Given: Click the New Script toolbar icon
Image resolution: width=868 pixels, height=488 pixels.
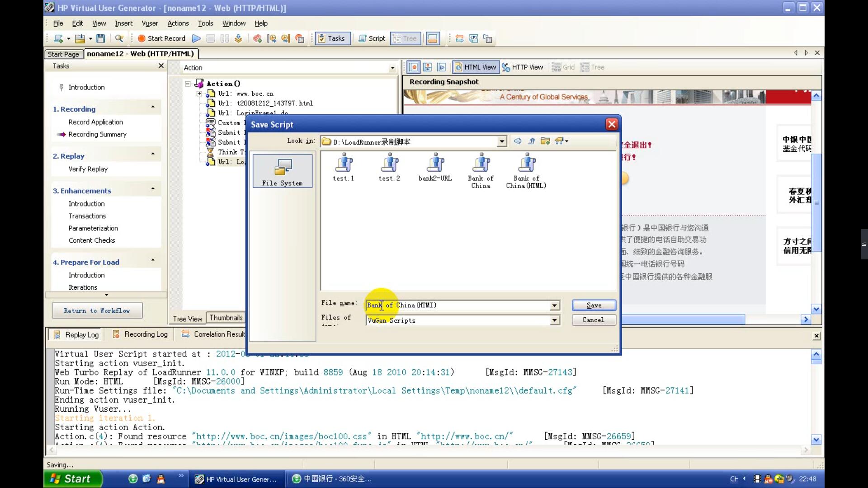Looking at the screenshot, I should coord(58,39).
